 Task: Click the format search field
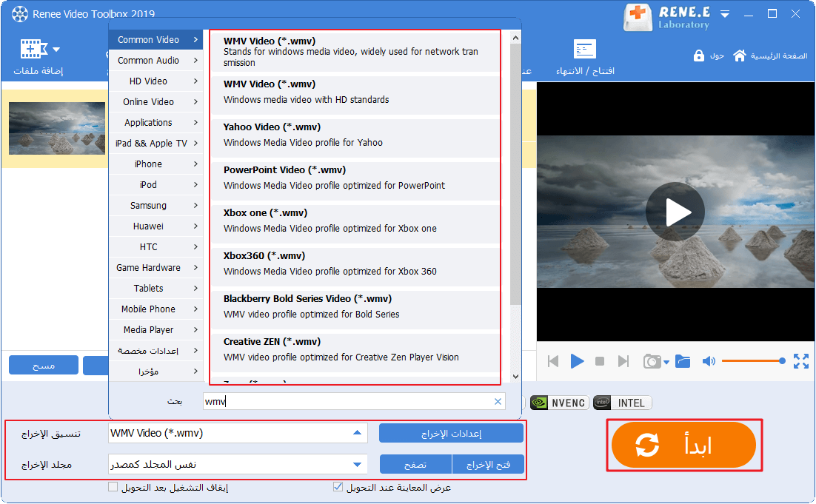(354, 401)
